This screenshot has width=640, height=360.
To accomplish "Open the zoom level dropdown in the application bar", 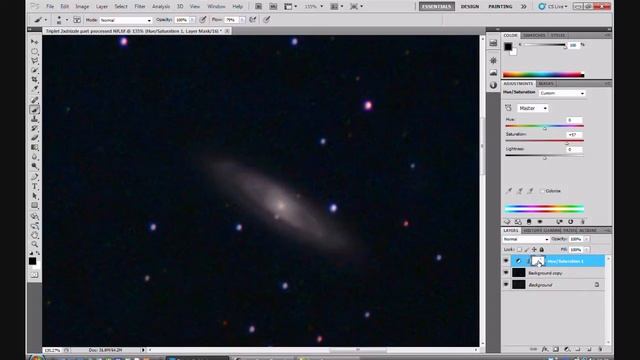I will click(x=322, y=7).
